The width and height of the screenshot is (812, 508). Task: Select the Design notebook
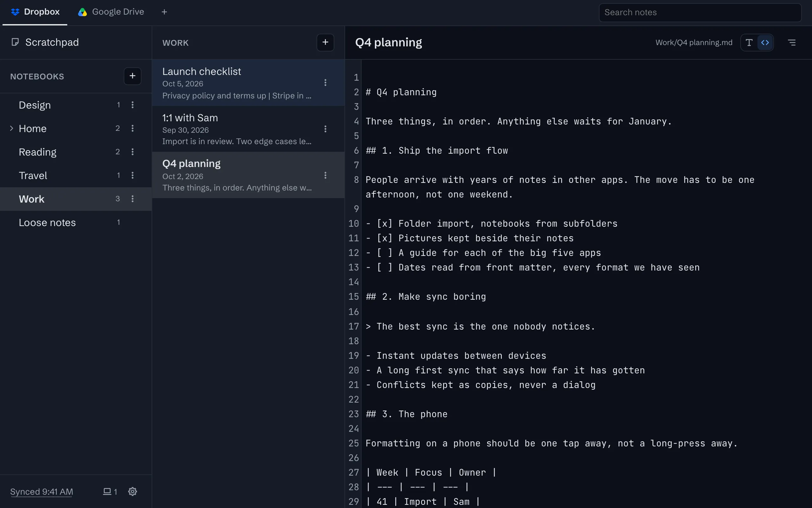click(76, 105)
